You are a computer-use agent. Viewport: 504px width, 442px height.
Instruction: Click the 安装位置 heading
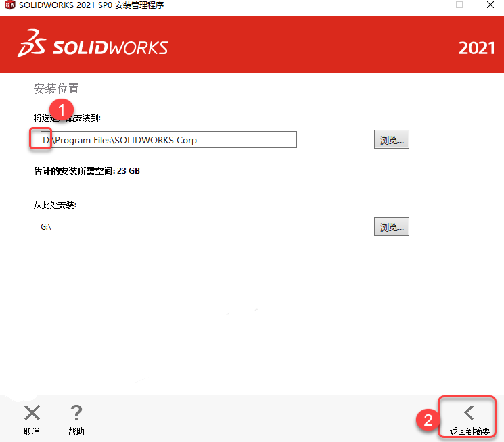(x=57, y=89)
